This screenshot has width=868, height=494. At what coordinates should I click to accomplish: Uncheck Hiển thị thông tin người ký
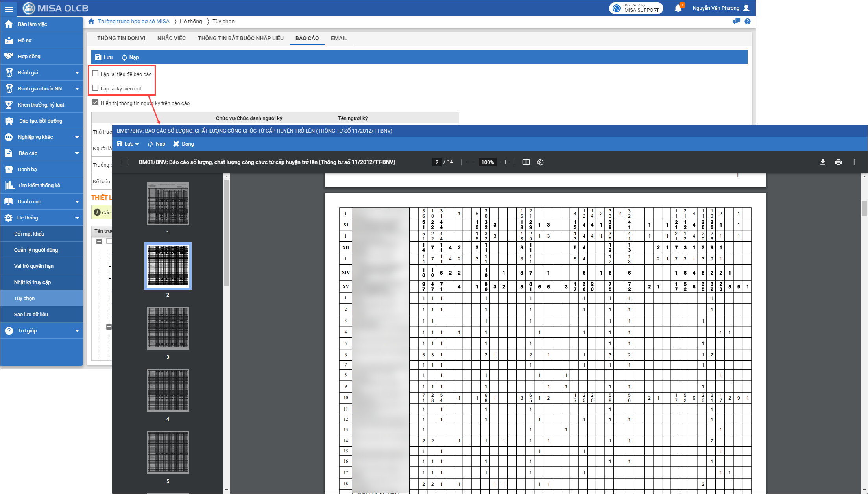point(95,103)
